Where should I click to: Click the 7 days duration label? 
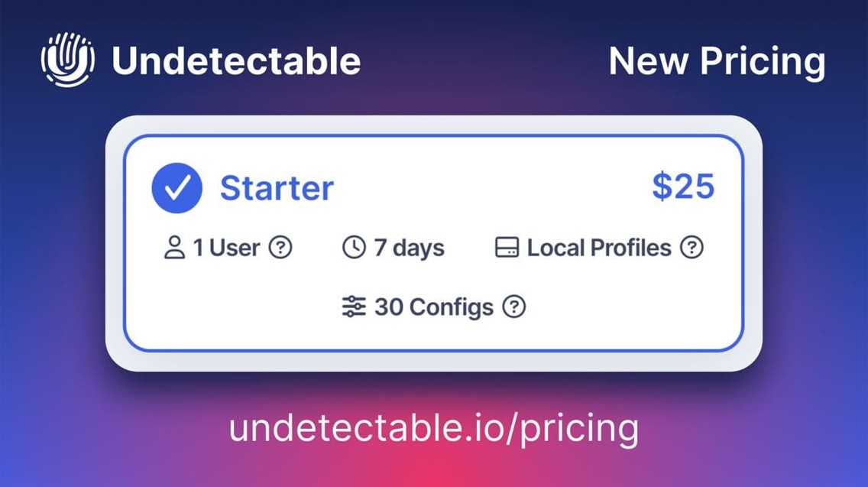(409, 248)
